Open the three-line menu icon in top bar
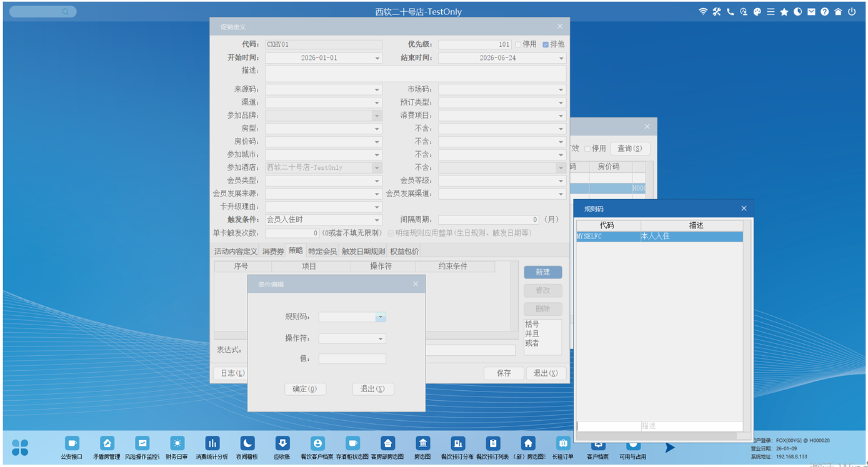The image size is (868, 467). point(771,11)
